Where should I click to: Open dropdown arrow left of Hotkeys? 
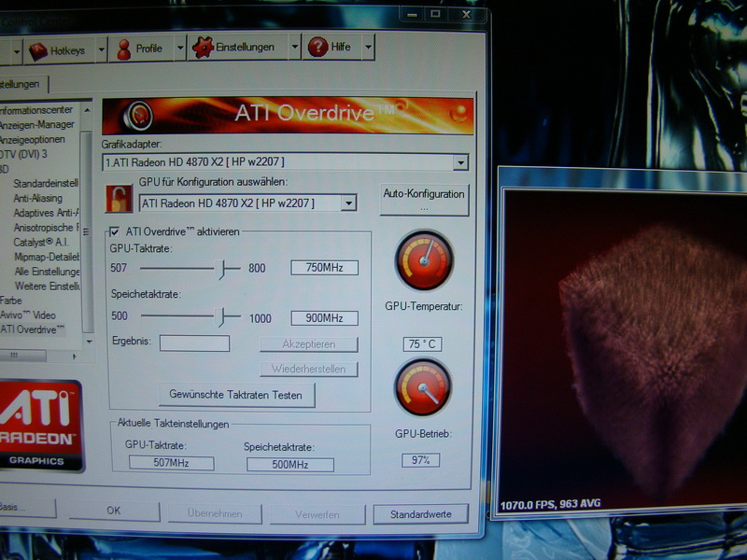[x=17, y=52]
